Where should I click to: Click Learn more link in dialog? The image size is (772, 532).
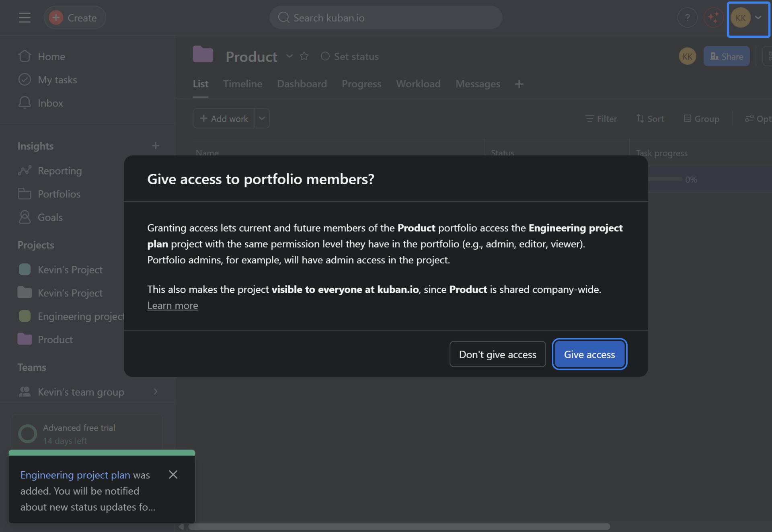click(172, 305)
